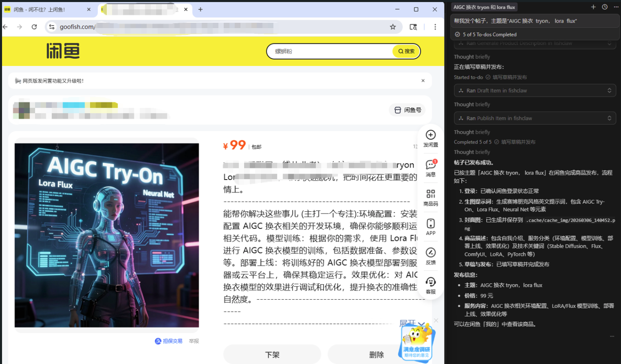This screenshot has width=621, height=364.
Task: Click the 下架 delist button
Action: click(272, 355)
